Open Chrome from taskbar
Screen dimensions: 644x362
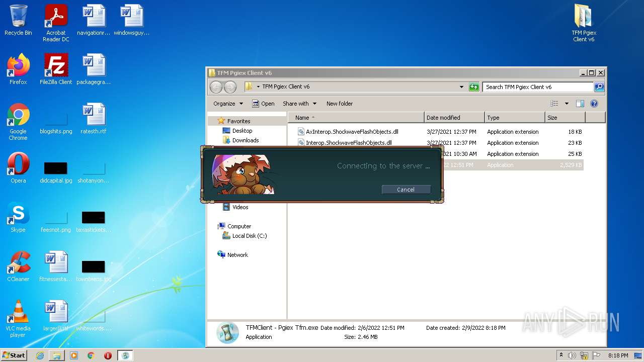coord(91,355)
